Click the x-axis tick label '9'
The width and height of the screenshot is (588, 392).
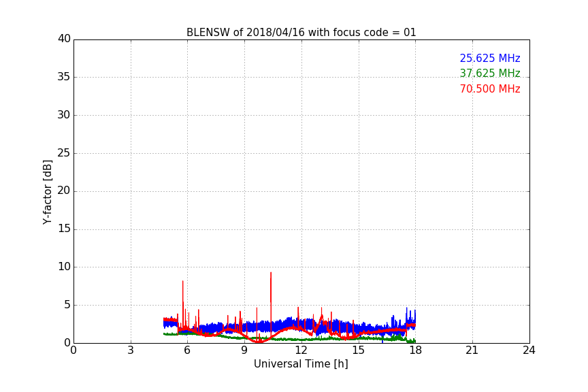244,350
